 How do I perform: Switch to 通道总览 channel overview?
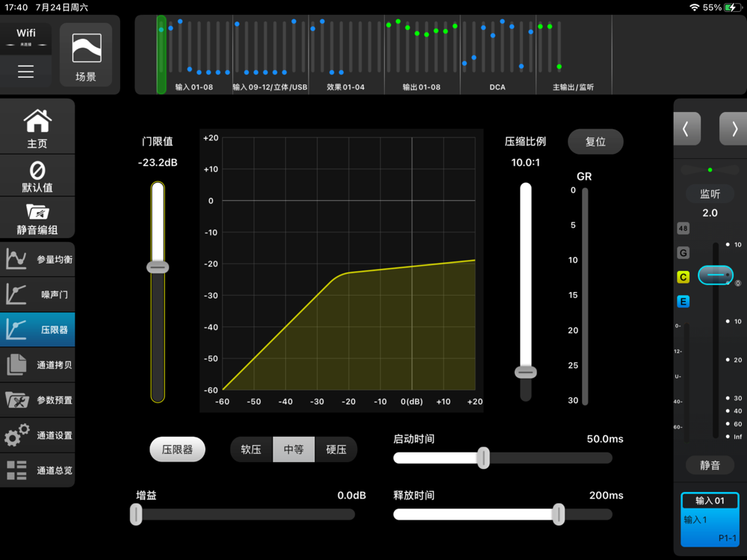37,470
